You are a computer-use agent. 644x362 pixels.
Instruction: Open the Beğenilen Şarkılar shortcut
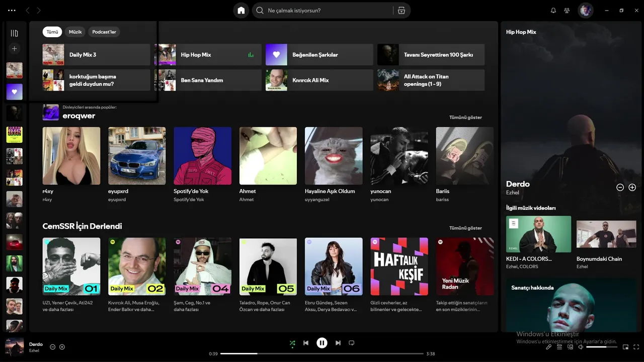click(319, 55)
